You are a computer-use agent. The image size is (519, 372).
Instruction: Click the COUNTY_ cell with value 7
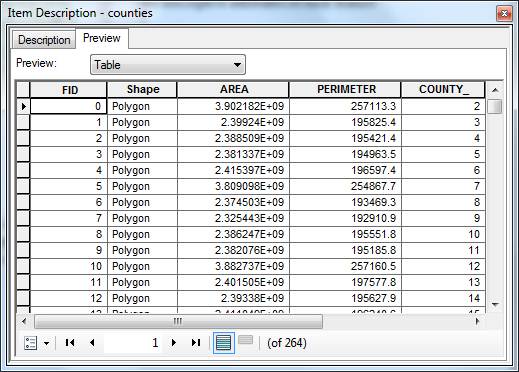443,186
